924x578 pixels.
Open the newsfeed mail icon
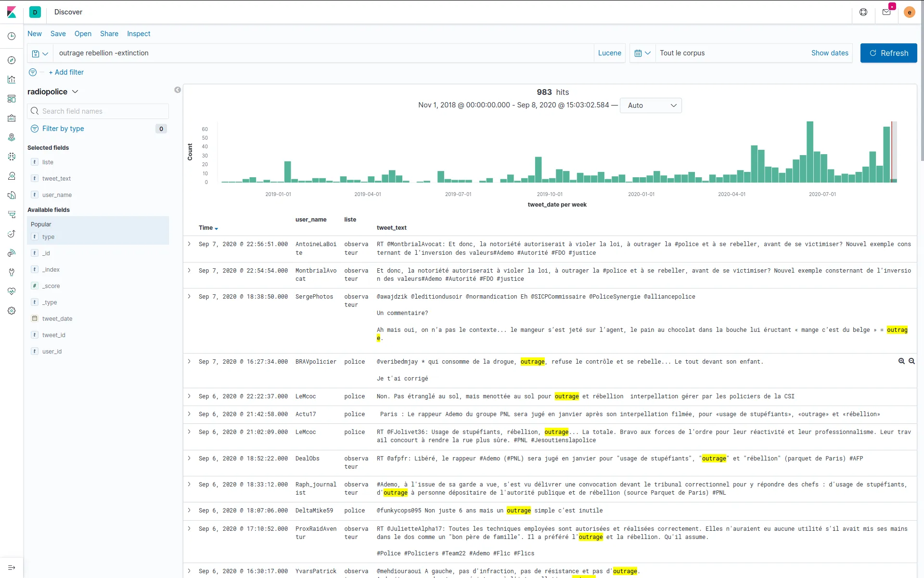(886, 12)
